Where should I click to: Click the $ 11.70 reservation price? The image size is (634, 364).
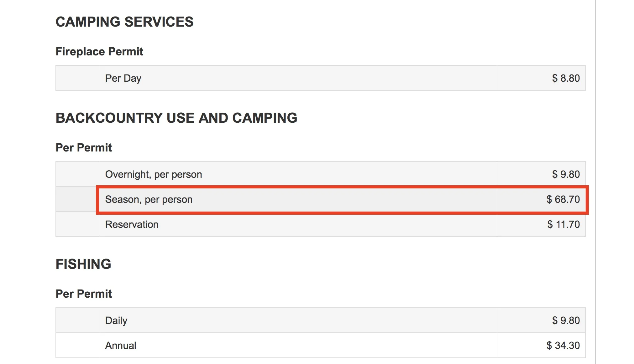point(541,224)
